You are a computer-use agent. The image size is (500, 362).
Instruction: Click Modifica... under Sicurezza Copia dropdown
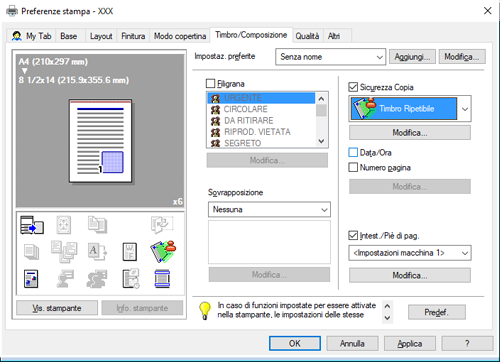[410, 133]
